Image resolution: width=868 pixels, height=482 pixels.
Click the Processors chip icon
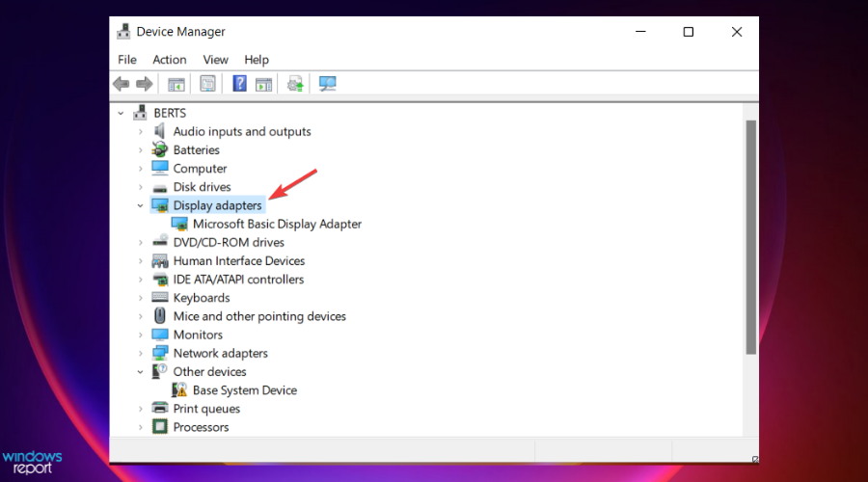(160, 426)
